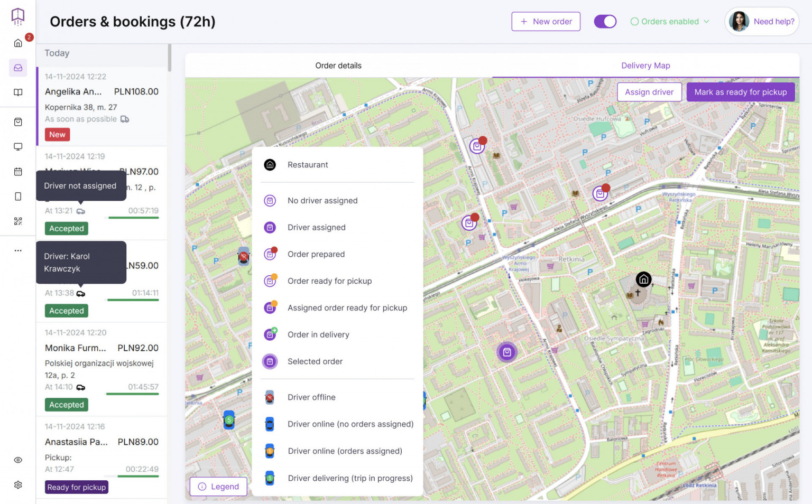Click Mark as ready for pickup

(x=740, y=92)
